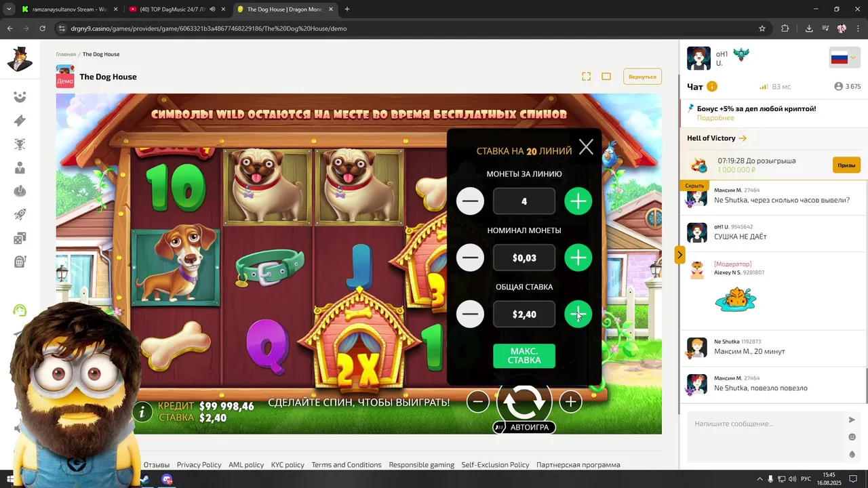Increase the total bet in panel
The image size is (868, 488).
[578, 314]
